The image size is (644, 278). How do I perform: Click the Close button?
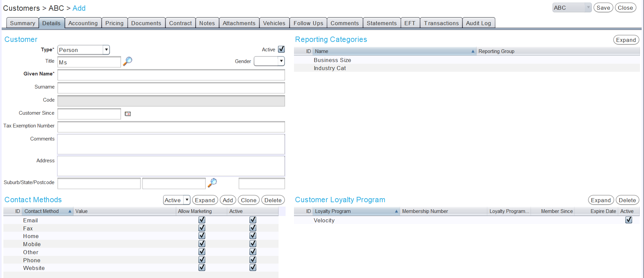click(x=626, y=8)
